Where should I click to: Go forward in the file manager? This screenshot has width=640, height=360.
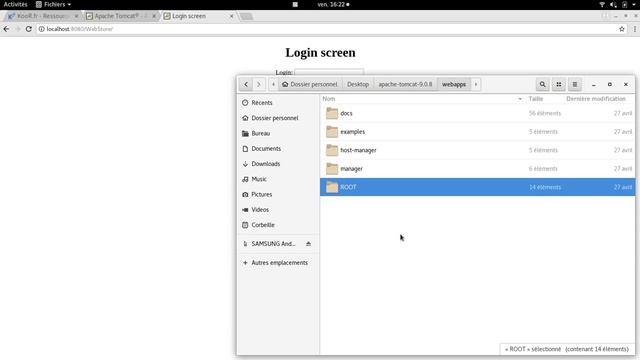coord(258,84)
